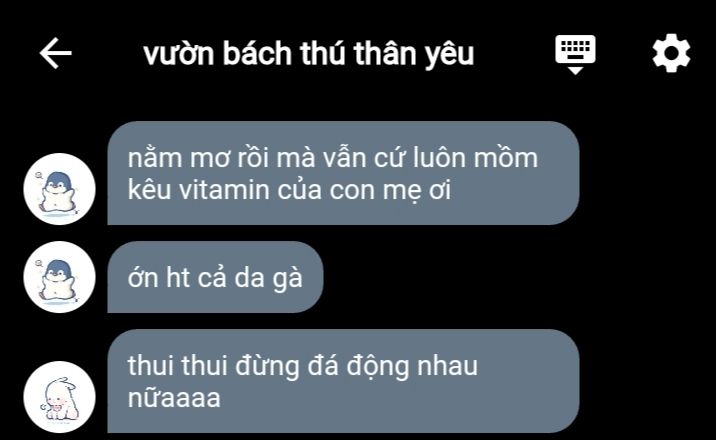Tap the small down arrow under the keyboard icon
The height and width of the screenshot is (440, 716).
575,70
